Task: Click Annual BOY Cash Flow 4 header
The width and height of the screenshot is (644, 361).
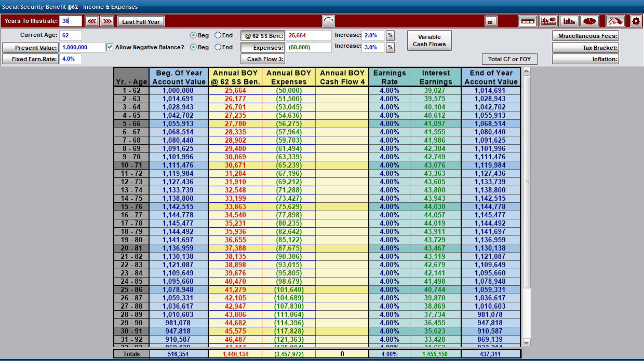Action: pos(342,77)
